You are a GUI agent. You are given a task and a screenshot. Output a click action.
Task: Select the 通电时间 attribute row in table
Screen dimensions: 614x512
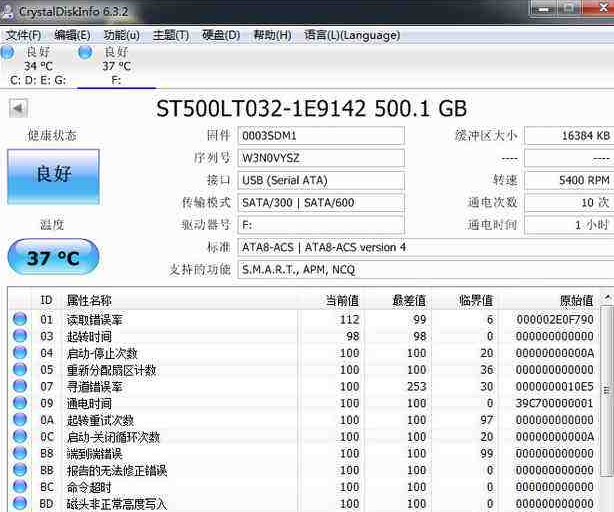[303, 403]
